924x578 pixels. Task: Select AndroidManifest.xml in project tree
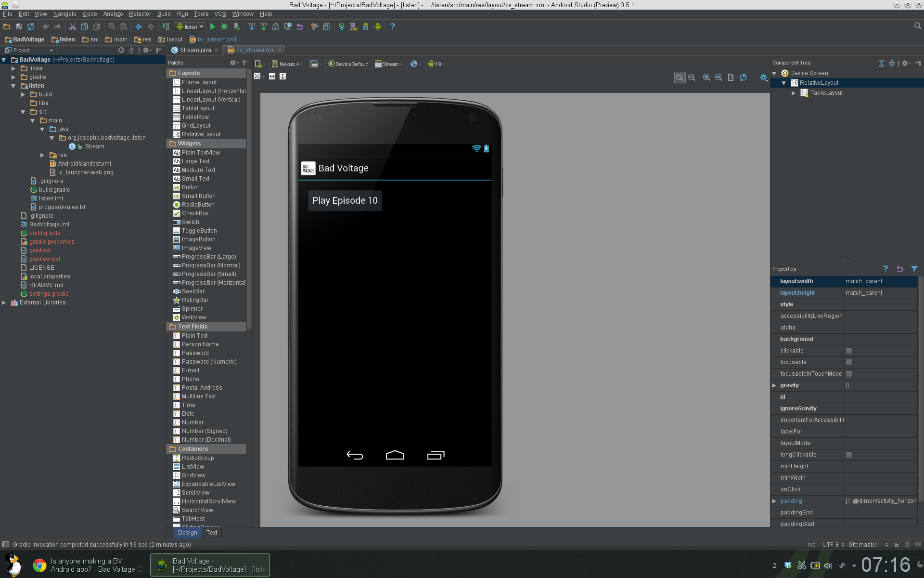pyautogui.click(x=84, y=164)
